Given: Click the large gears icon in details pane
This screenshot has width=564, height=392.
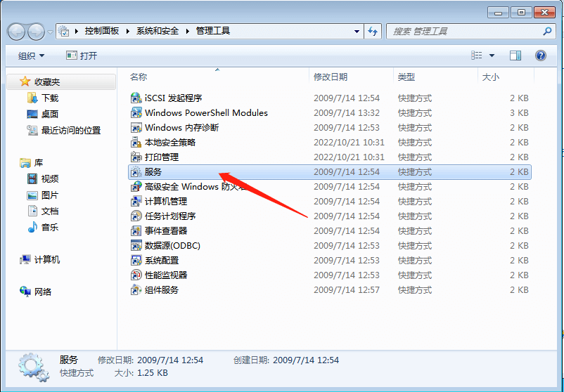Looking at the screenshot, I should [x=34, y=367].
